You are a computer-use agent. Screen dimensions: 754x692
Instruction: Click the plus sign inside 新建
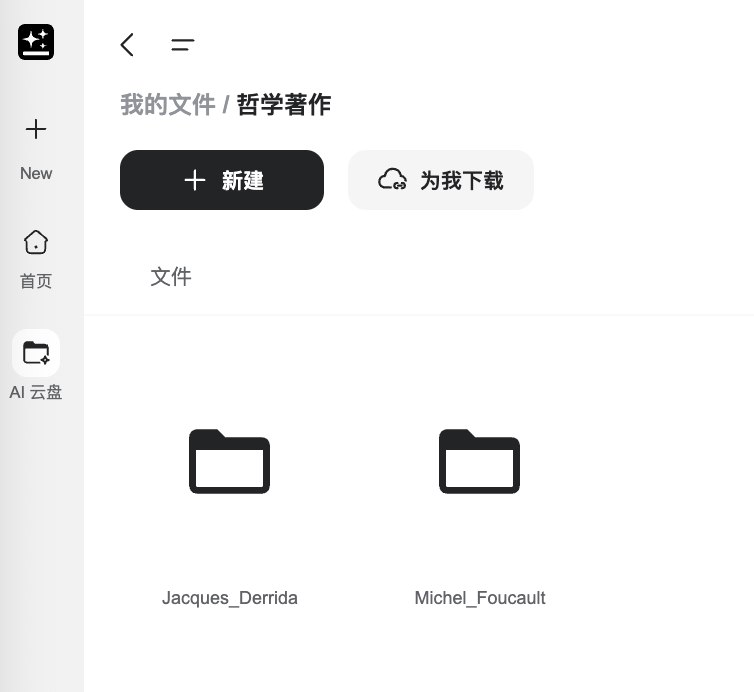(x=195, y=180)
